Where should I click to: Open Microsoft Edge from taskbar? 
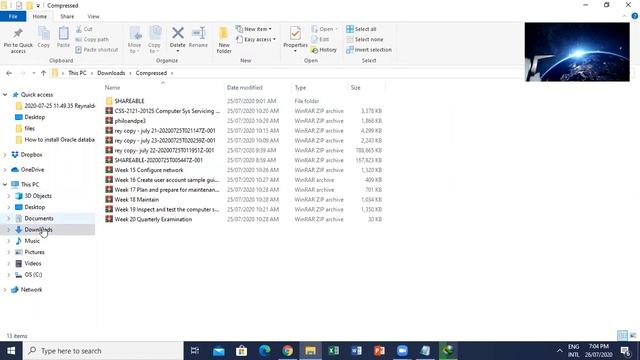(265, 351)
